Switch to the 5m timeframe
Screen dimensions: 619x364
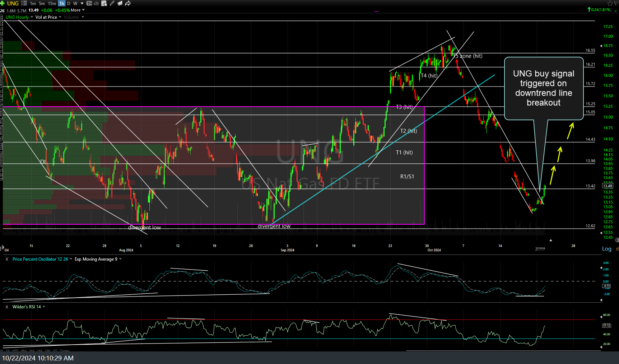point(42,3)
